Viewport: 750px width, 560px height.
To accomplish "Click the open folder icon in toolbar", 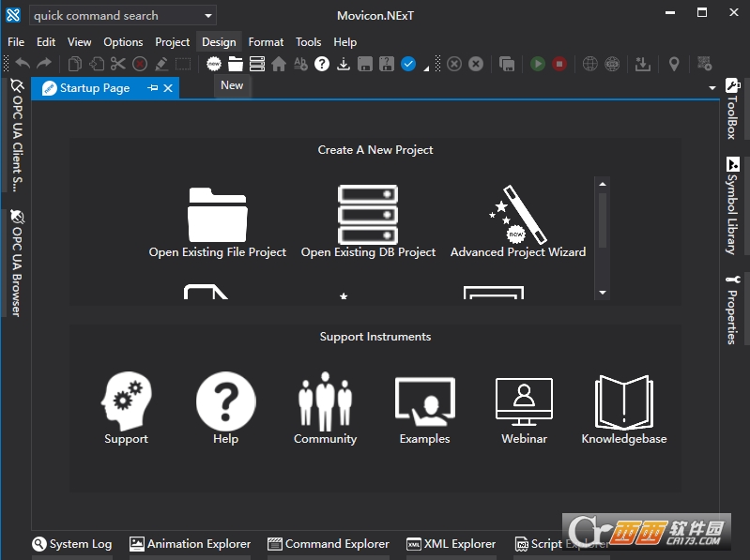I will point(236,64).
